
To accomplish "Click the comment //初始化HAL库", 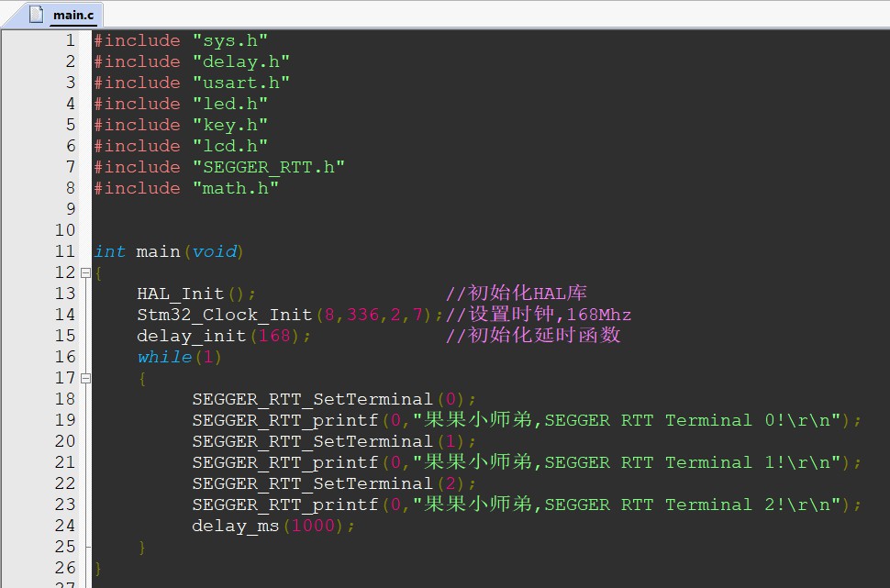I will pos(516,294).
